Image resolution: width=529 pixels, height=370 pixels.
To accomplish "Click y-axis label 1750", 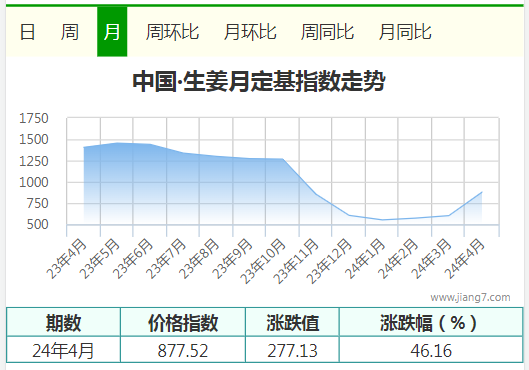I will point(34,118).
